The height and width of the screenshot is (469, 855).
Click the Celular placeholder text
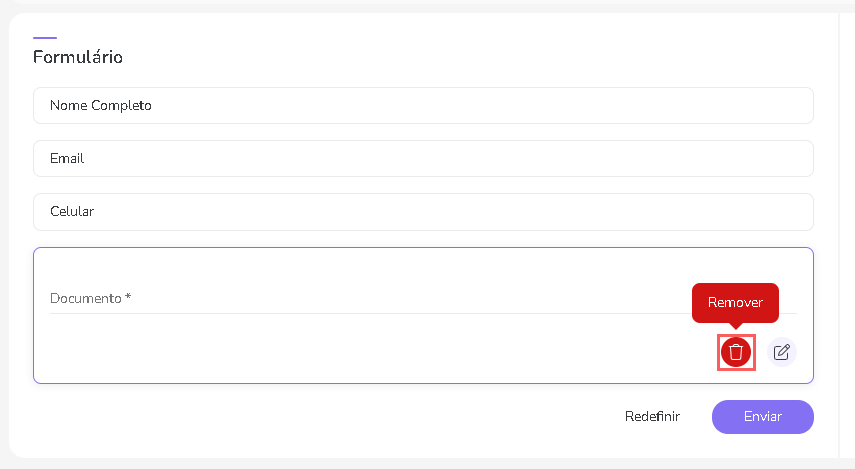coord(72,211)
